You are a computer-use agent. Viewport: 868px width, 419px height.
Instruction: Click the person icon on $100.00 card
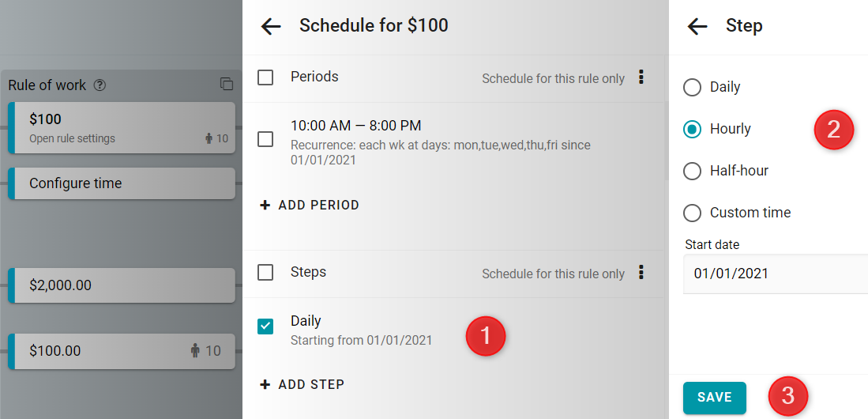pos(194,350)
